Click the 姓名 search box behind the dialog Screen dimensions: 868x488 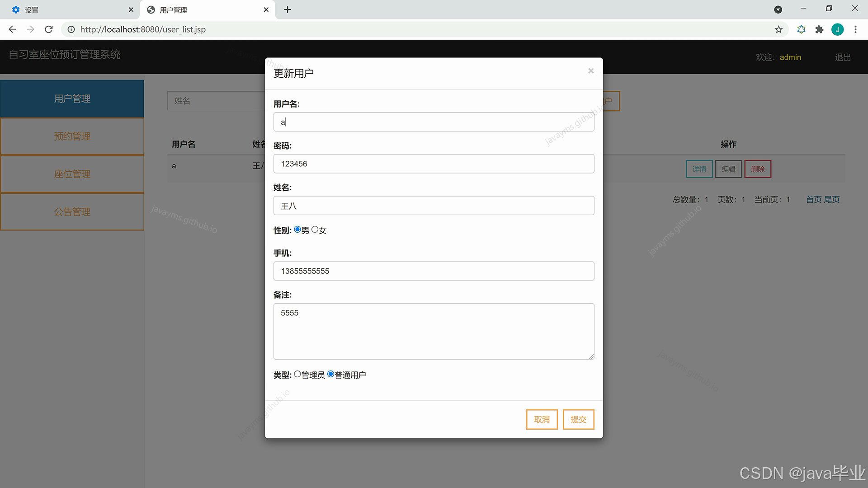216,101
